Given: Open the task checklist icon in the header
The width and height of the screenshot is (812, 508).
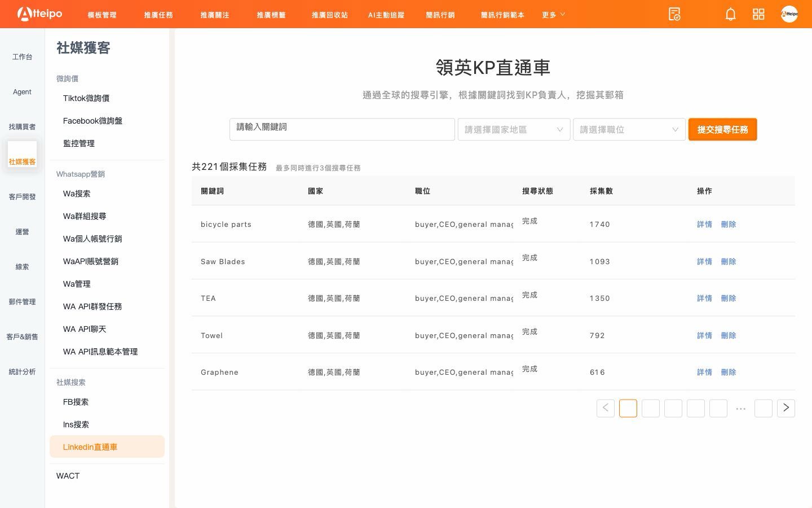Looking at the screenshot, I should pyautogui.click(x=674, y=14).
